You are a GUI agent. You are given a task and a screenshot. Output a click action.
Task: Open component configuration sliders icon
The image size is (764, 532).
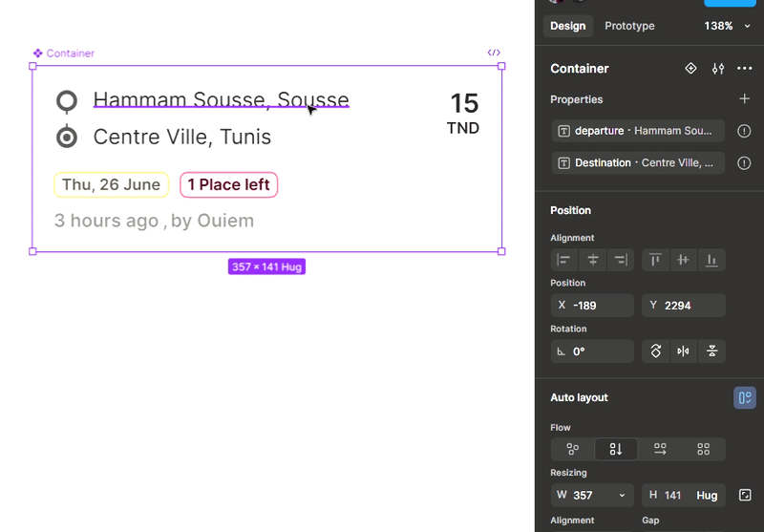click(718, 69)
